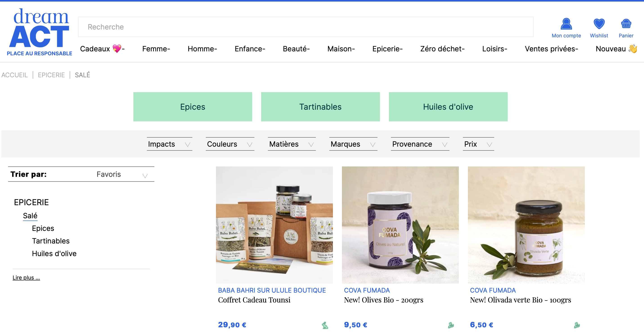Open the Maison menu
The image size is (644, 332).
click(x=341, y=49)
